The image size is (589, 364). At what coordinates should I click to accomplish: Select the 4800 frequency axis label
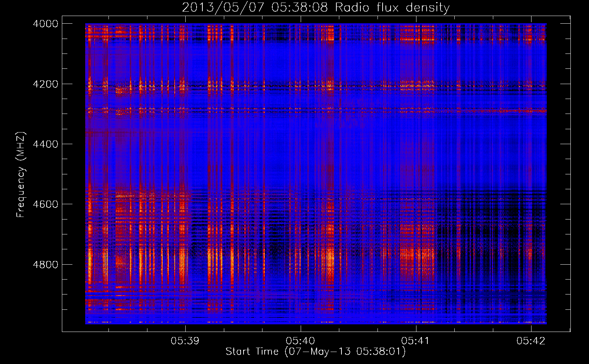[x=46, y=265]
